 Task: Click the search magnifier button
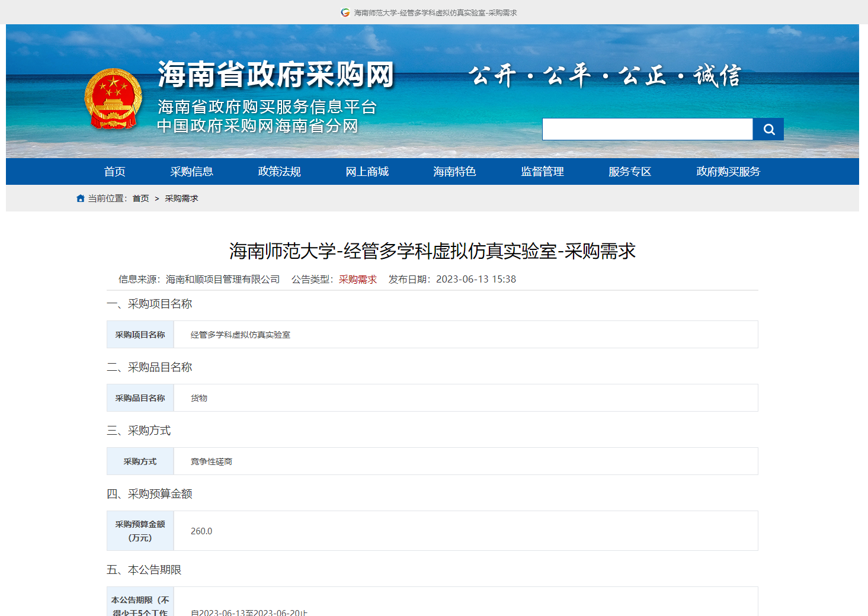pos(768,129)
